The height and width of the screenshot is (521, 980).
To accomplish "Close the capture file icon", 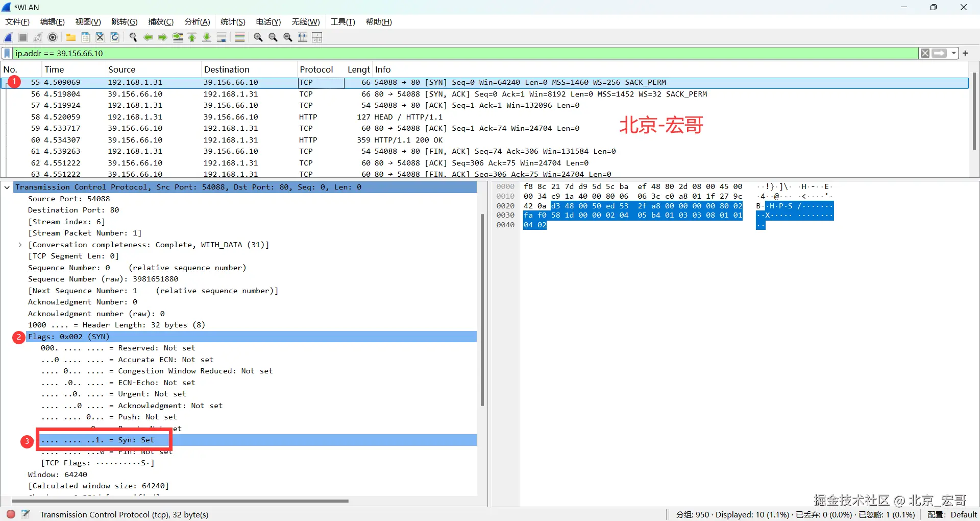I will pyautogui.click(x=100, y=37).
